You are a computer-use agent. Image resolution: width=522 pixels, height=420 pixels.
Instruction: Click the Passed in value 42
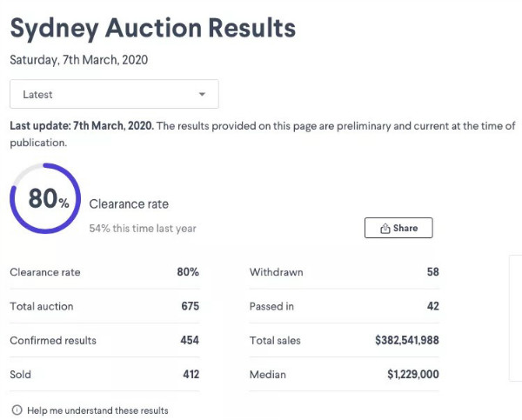pos(432,306)
